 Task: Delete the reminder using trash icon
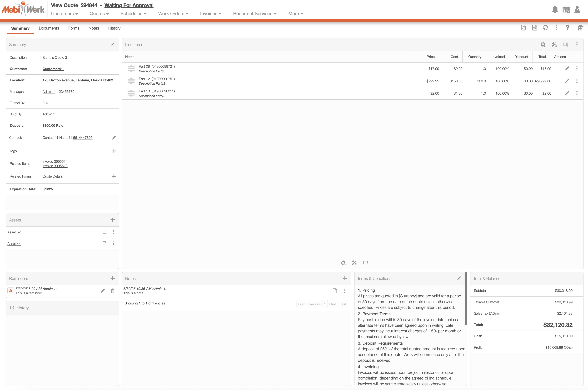pyautogui.click(x=113, y=291)
